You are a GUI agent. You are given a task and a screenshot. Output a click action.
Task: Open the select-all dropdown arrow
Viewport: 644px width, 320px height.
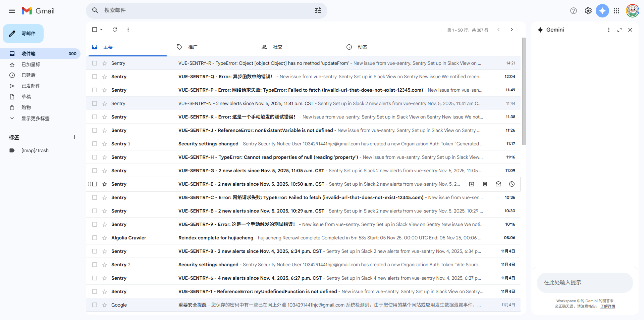coord(101,30)
